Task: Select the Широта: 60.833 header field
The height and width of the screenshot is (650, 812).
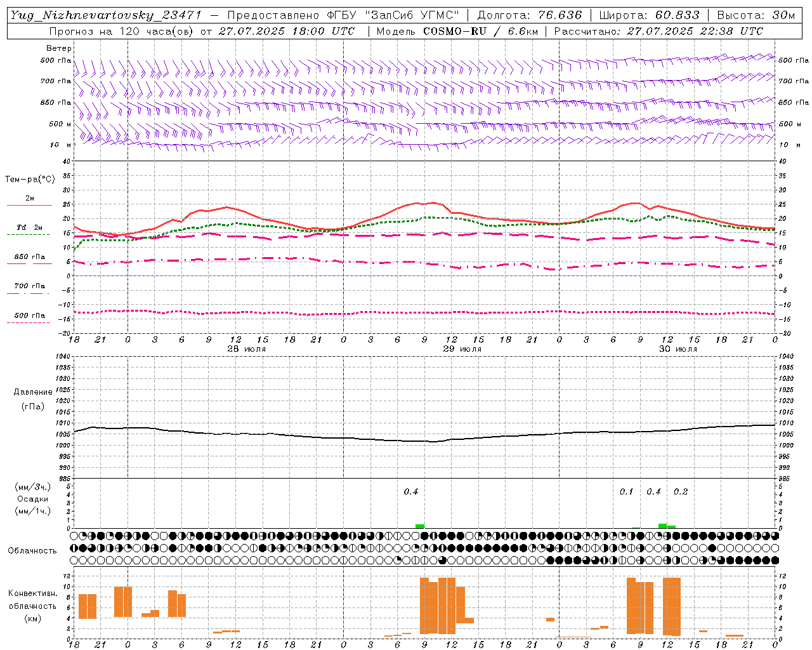Action: coord(650,15)
